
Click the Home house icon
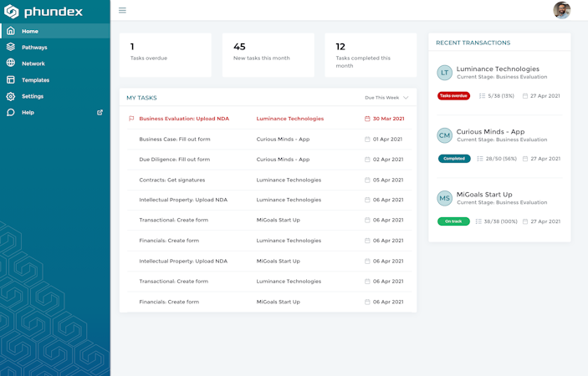click(11, 31)
